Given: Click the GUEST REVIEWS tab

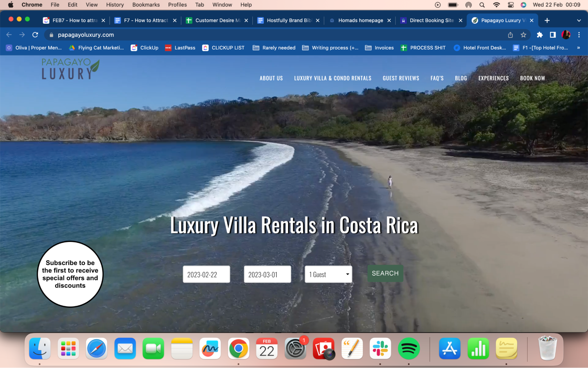Looking at the screenshot, I should click(401, 78).
